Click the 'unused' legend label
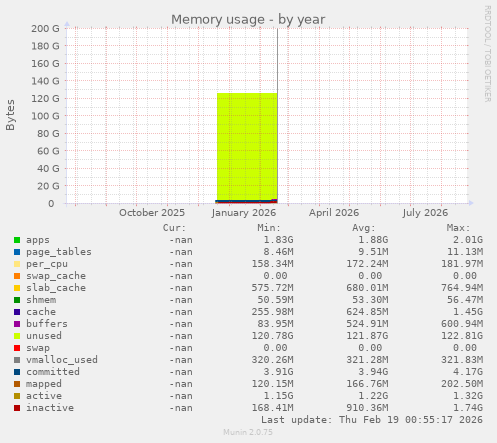 pos(44,336)
